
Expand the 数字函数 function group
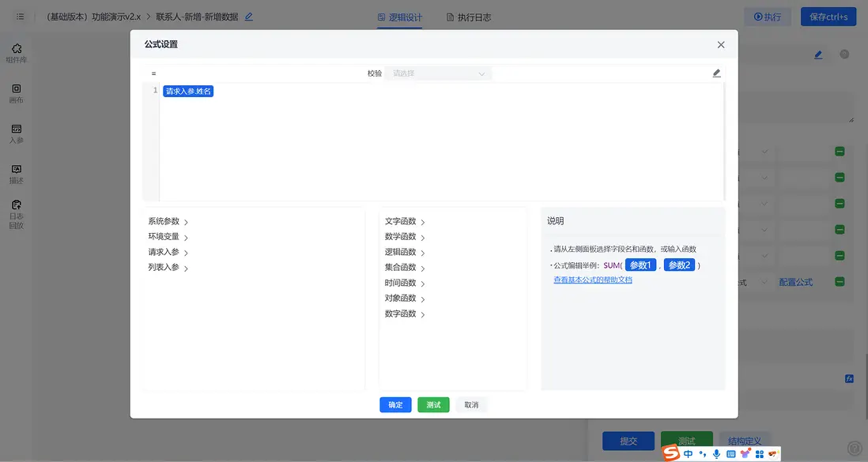[406, 314]
